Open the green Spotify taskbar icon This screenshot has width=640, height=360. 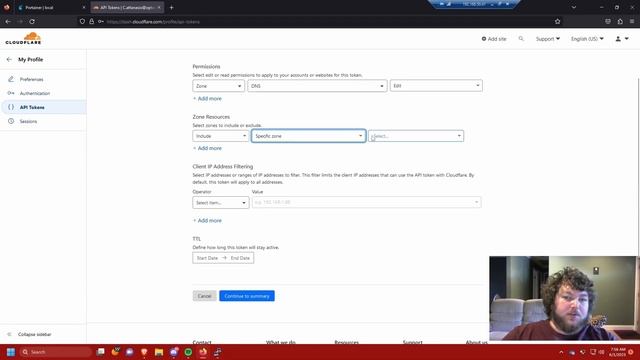pos(188,352)
